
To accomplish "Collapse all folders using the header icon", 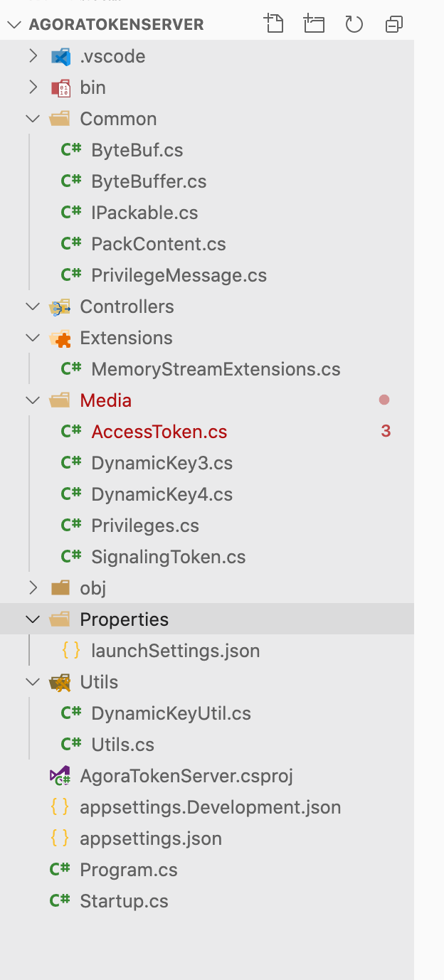I will click(x=394, y=25).
